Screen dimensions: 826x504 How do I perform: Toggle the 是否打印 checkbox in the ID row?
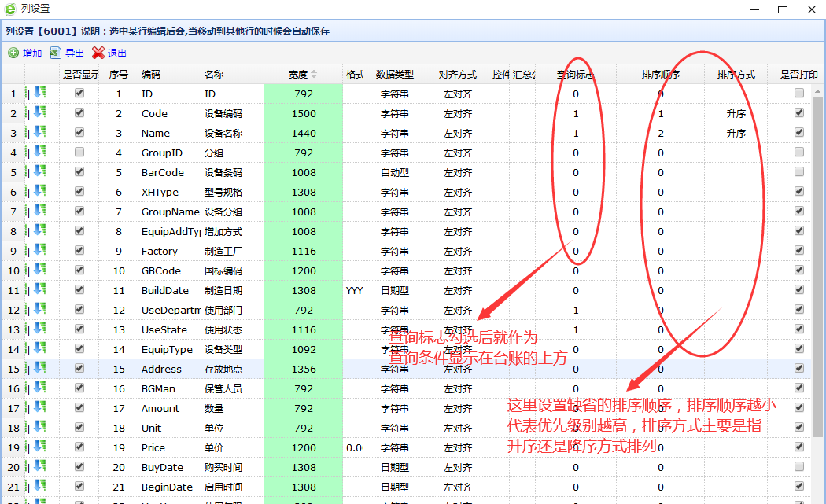[799, 94]
